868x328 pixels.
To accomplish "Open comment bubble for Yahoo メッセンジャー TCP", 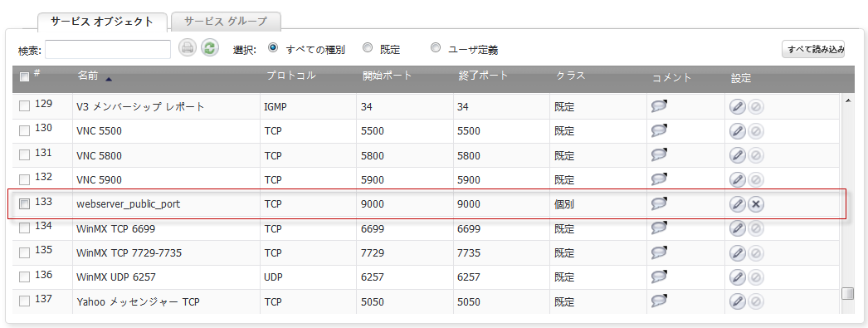I will pos(659,301).
